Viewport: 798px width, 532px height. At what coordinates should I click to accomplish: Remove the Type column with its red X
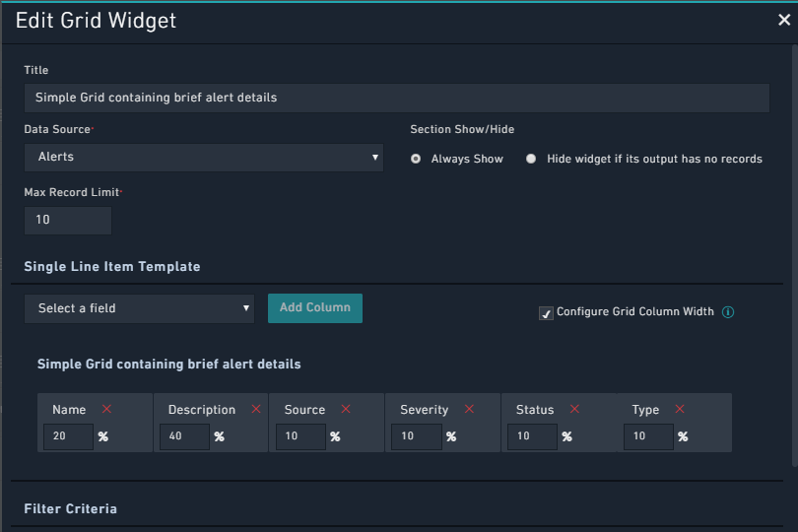pyautogui.click(x=680, y=409)
